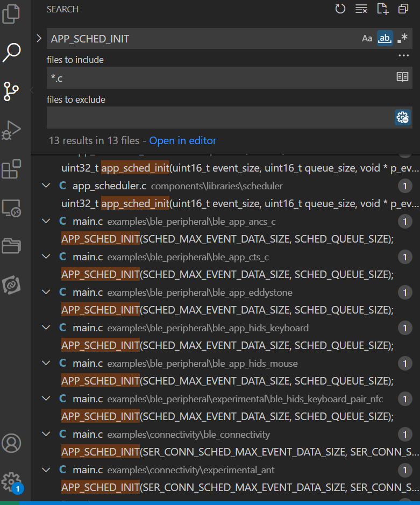Toggle use exclude settings and ignore files

pyautogui.click(x=403, y=117)
